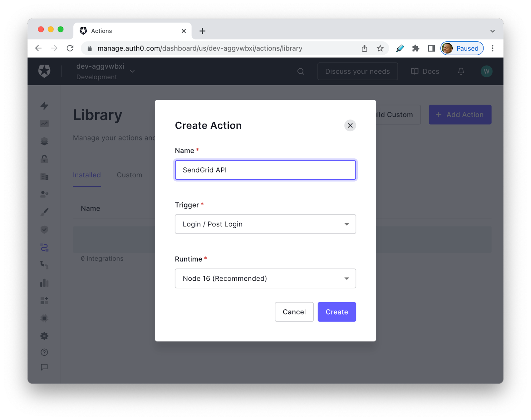
Task: Close the Actions browser tab
Action: [x=184, y=31]
